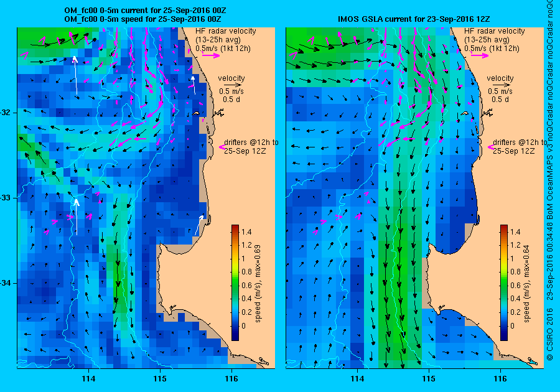The width and height of the screenshot is (560, 392).
Task: Click '0.5m/s (1kt 12h)' text in right map
Action: click(x=492, y=48)
